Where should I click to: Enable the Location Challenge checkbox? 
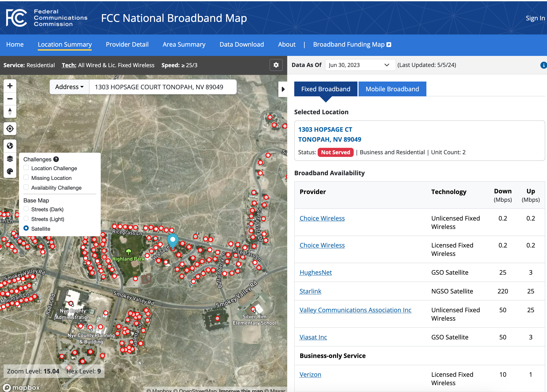point(26,168)
